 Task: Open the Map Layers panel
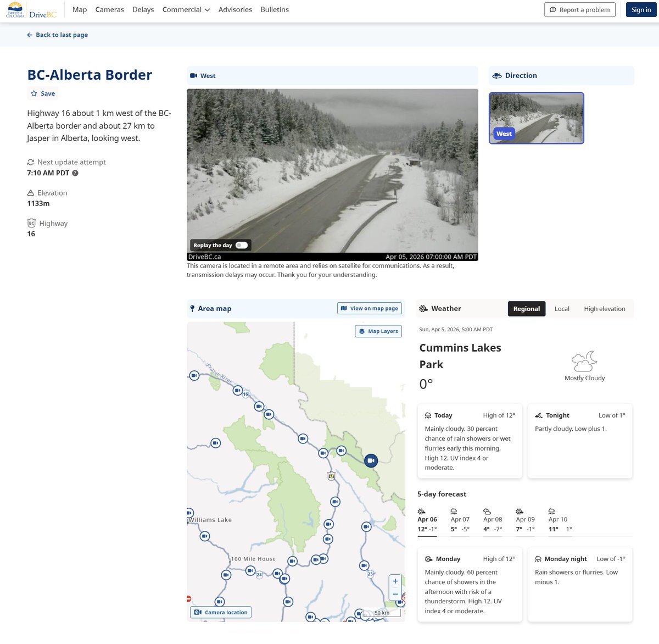378,331
